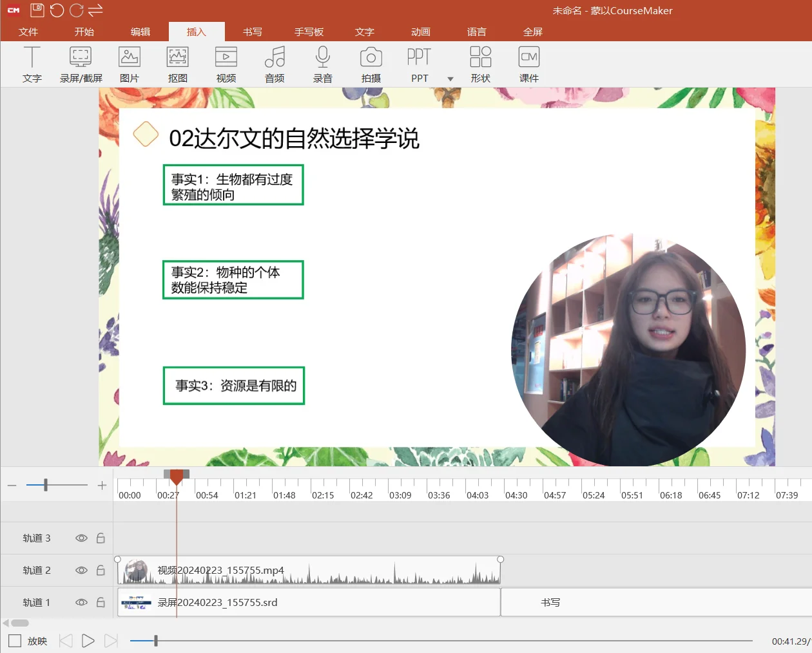Insert audio with the 音频 tool
The height and width of the screenshot is (653, 812).
275,64
